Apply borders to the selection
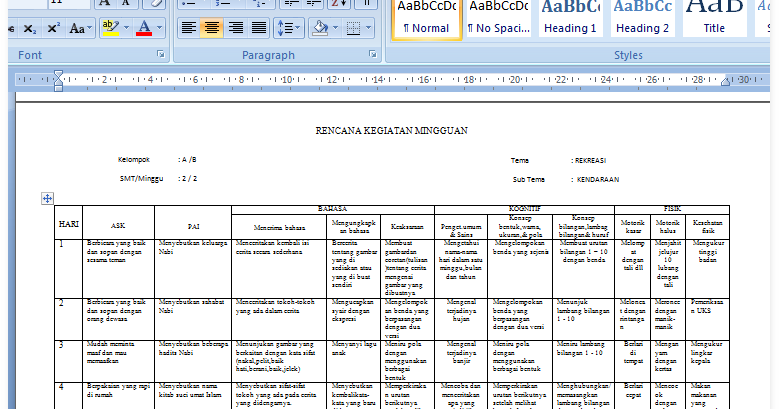 [x=353, y=28]
